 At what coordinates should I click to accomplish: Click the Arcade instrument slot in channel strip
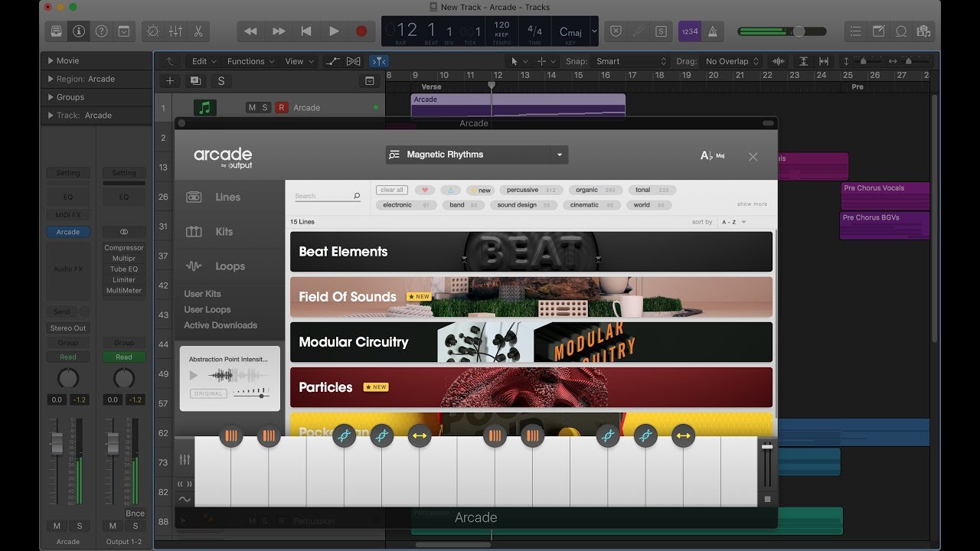pos(68,232)
